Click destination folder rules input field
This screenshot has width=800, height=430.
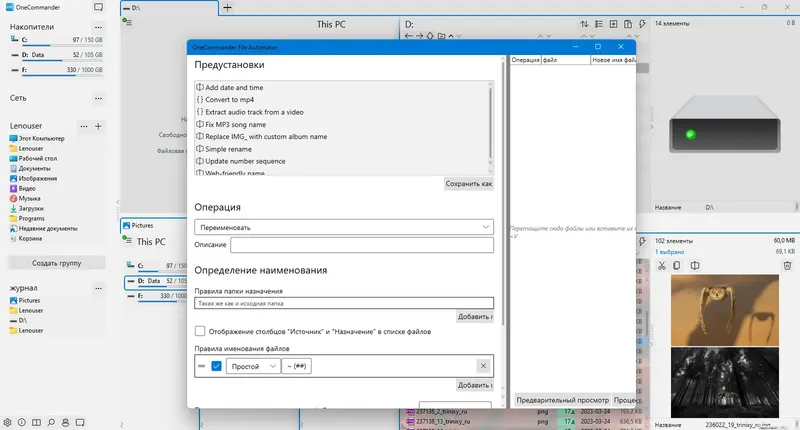pyautogui.click(x=344, y=303)
